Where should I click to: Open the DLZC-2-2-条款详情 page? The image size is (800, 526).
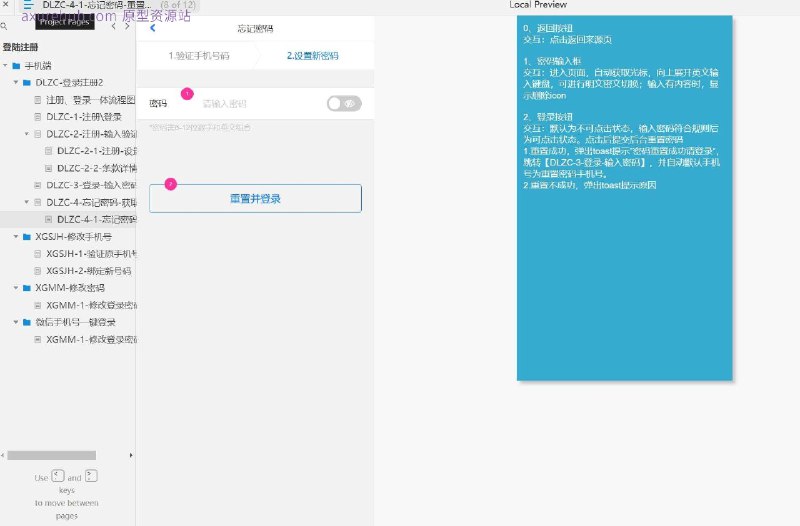[x=96, y=168]
